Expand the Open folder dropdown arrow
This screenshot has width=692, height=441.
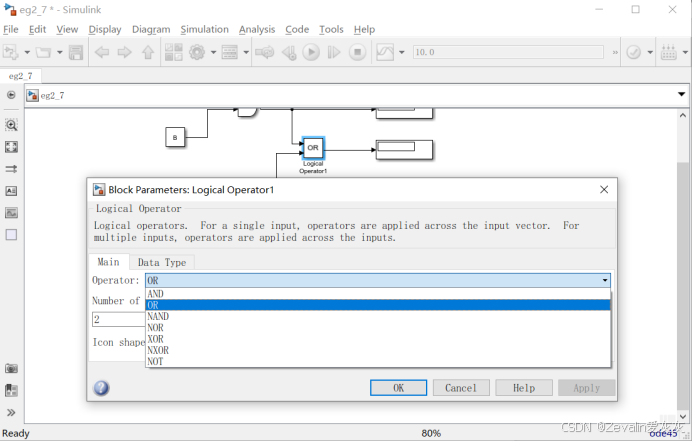tap(60, 52)
